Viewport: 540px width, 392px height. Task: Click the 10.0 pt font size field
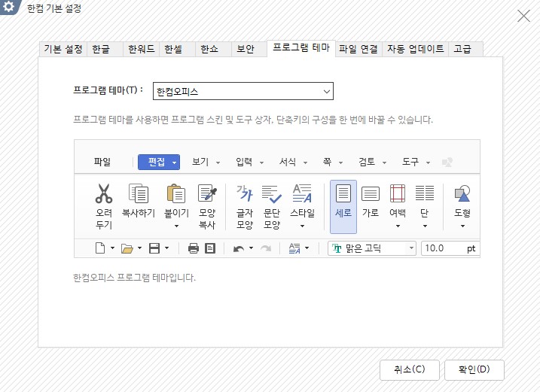click(x=450, y=248)
